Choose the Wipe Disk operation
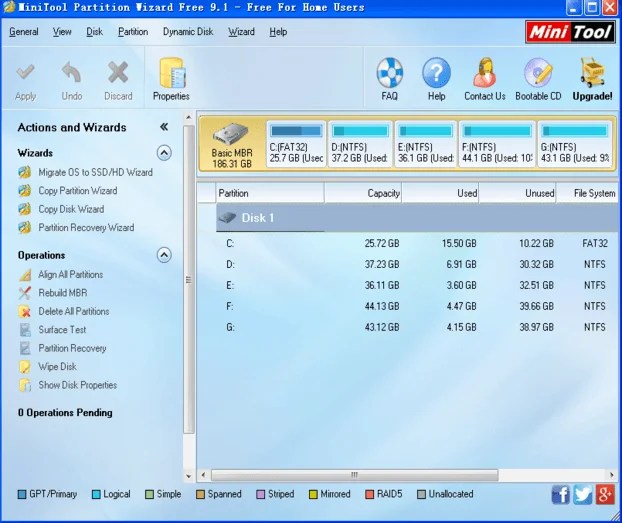The image size is (622, 523). tap(57, 366)
